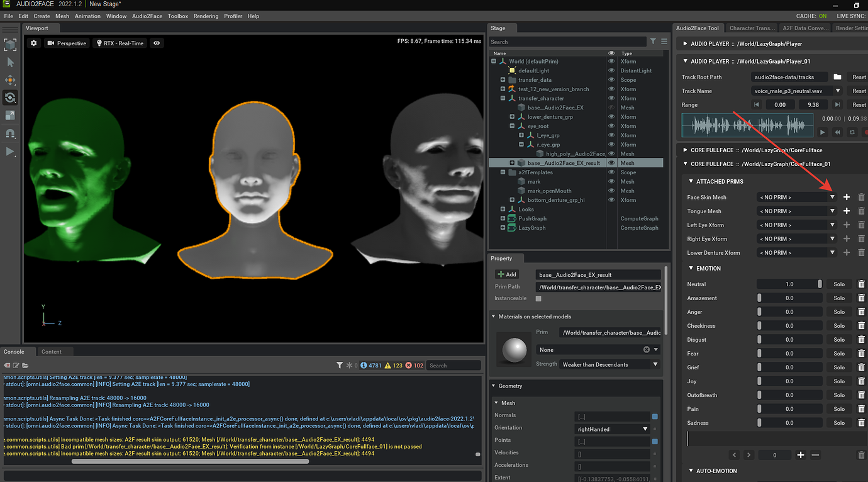Select the arrow selection tool in left toolbar
This screenshot has width=868, height=482.
[x=10, y=62]
